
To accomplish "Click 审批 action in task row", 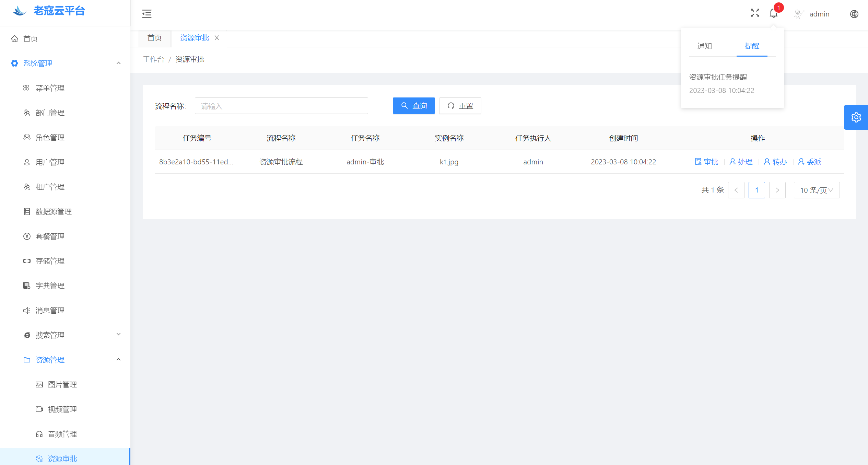I will pyautogui.click(x=707, y=162).
